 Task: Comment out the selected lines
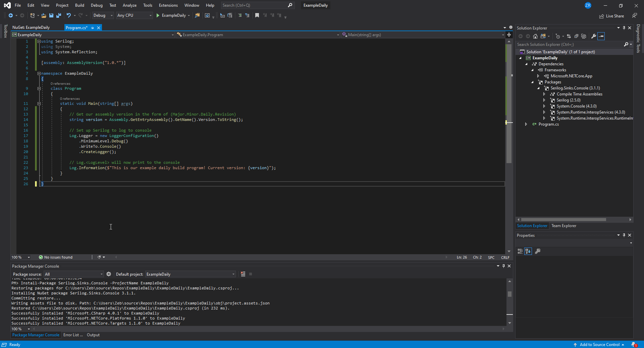coord(240,15)
